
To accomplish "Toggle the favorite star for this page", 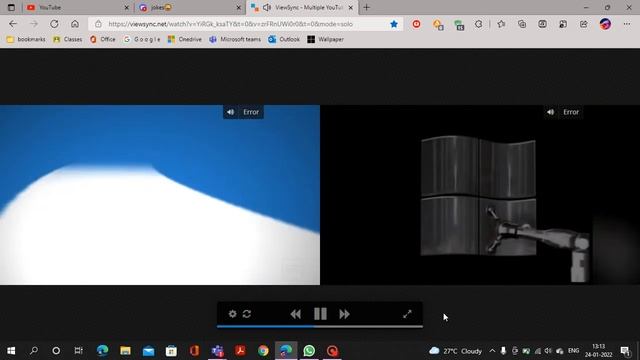I will (394, 24).
